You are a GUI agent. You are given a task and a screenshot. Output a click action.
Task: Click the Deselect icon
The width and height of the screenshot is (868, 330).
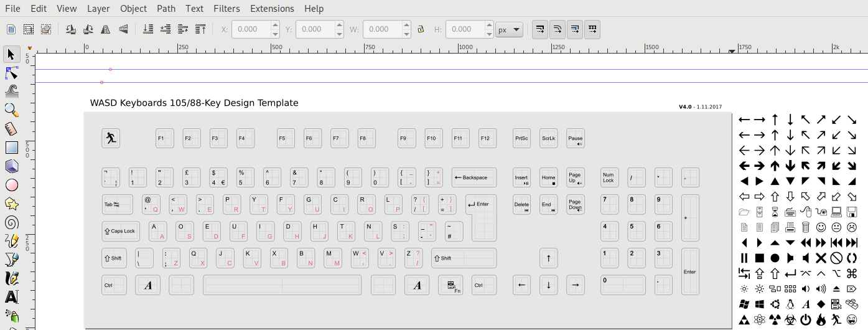(x=45, y=29)
